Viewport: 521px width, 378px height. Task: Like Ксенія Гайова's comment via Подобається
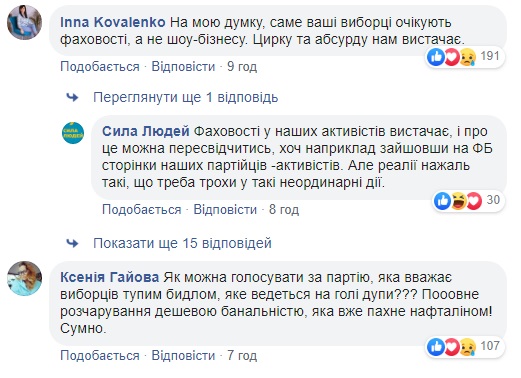point(100,356)
